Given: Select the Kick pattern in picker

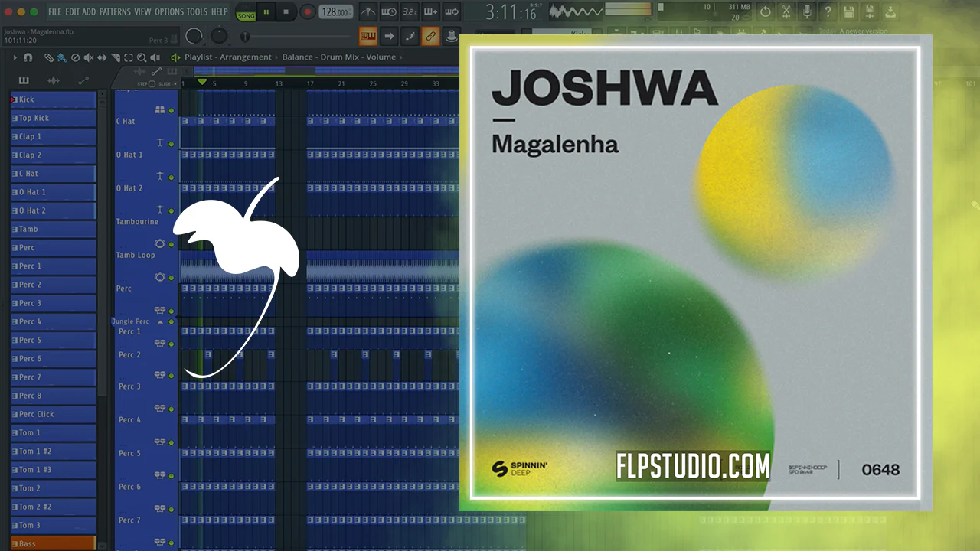Looking at the screenshot, I should click(x=54, y=99).
